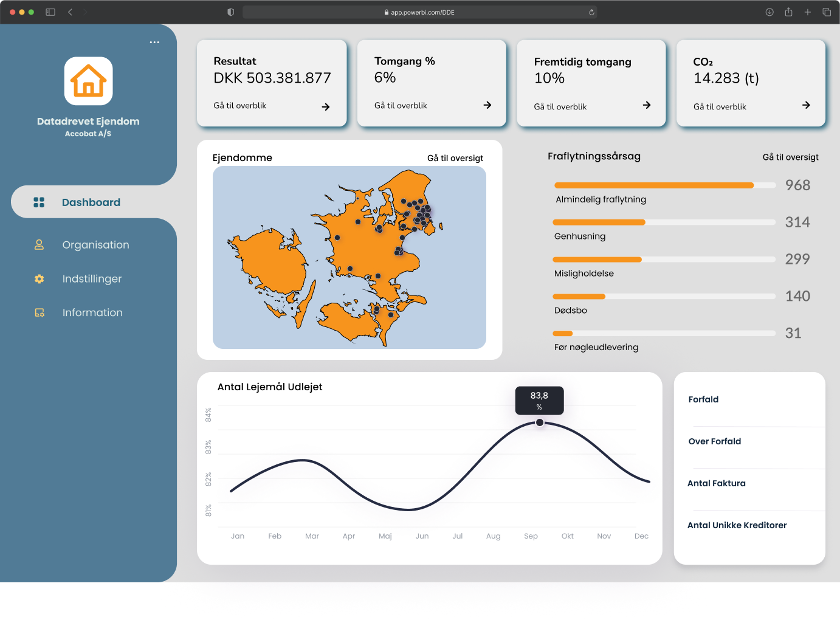The width and height of the screenshot is (840, 620).
Task: Go to Indstillinger in the sidebar
Action: pyautogui.click(x=92, y=279)
